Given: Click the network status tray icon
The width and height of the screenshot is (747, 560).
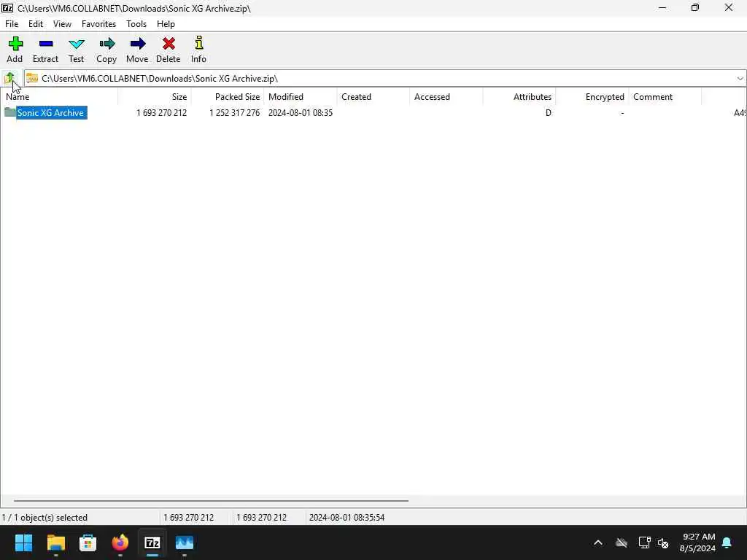Looking at the screenshot, I should pyautogui.click(x=644, y=542).
